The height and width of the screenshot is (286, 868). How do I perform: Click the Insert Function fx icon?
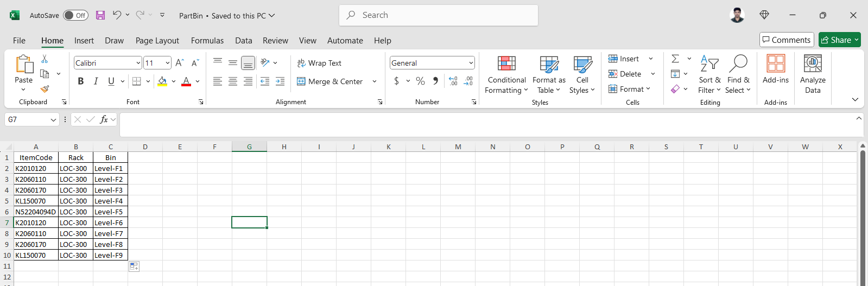click(x=104, y=119)
